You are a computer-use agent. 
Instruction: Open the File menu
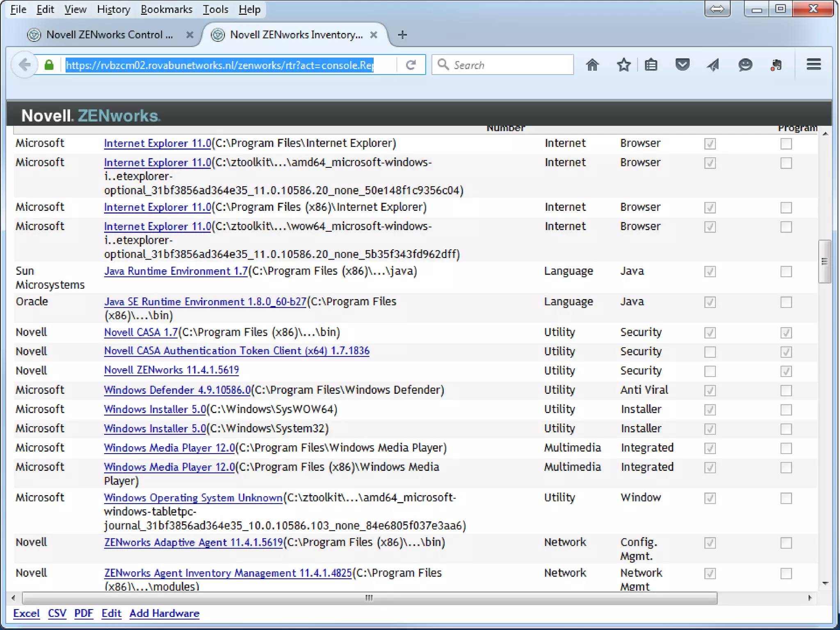coord(18,9)
